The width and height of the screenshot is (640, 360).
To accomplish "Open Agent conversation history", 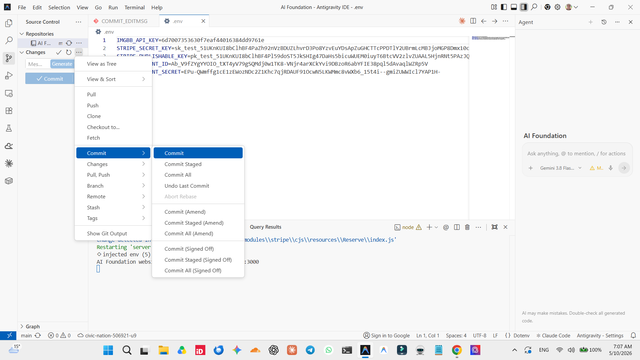I will tap(604, 22).
